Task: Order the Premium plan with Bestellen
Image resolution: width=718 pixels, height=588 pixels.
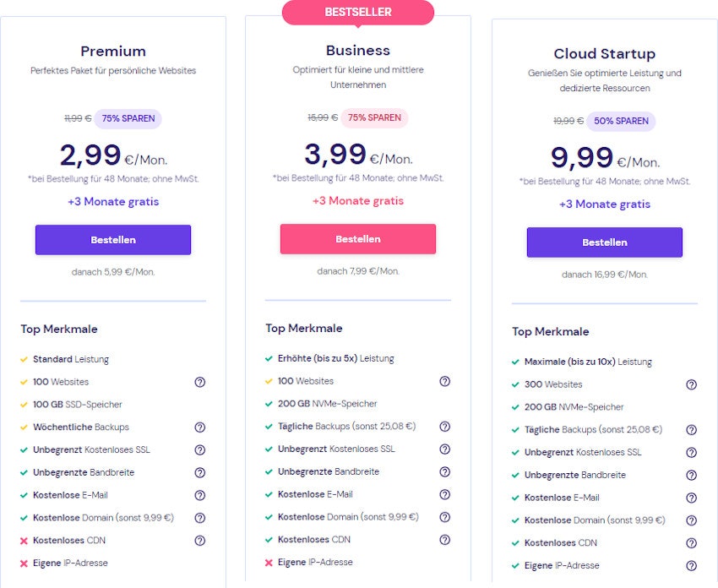Action: coord(113,240)
